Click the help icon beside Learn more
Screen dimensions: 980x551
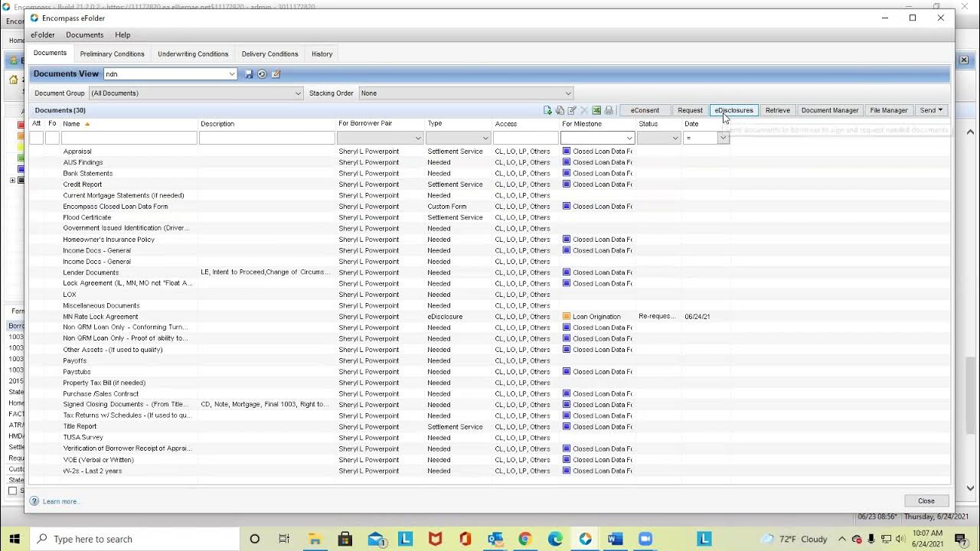34,501
